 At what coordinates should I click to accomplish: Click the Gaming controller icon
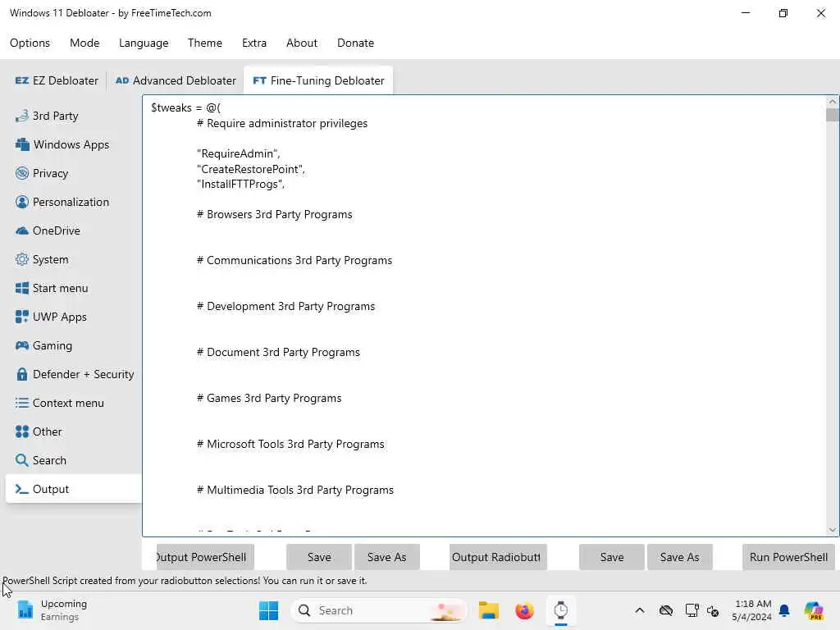pos(22,345)
